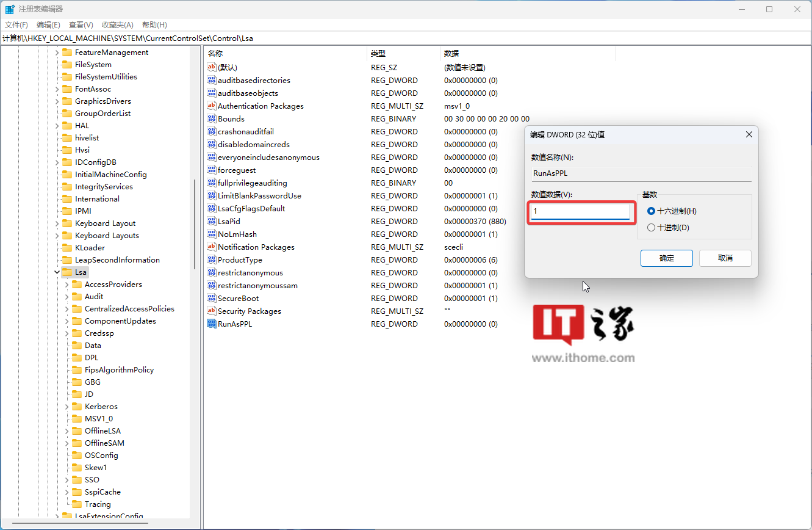Click the 数值数据 value data field
The height and width of the screenshot is (530, 812).
(x=580, y=211)
